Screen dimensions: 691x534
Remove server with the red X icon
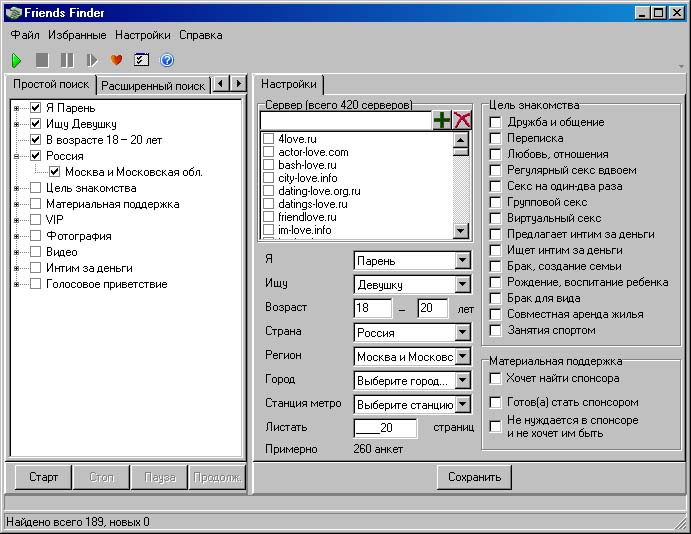[x=462, y=120]
